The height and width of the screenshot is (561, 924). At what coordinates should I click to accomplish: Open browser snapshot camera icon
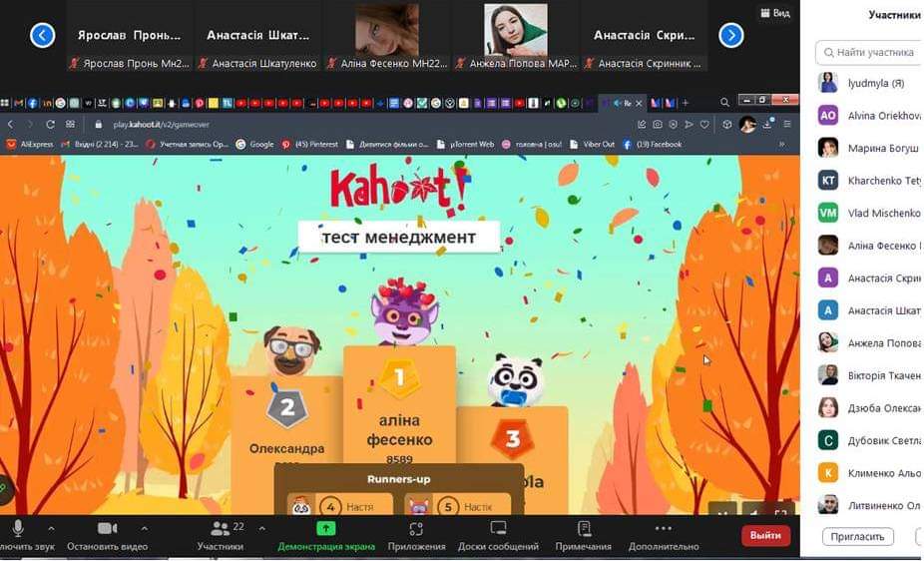pyautogui.click(x=657, y=125)
